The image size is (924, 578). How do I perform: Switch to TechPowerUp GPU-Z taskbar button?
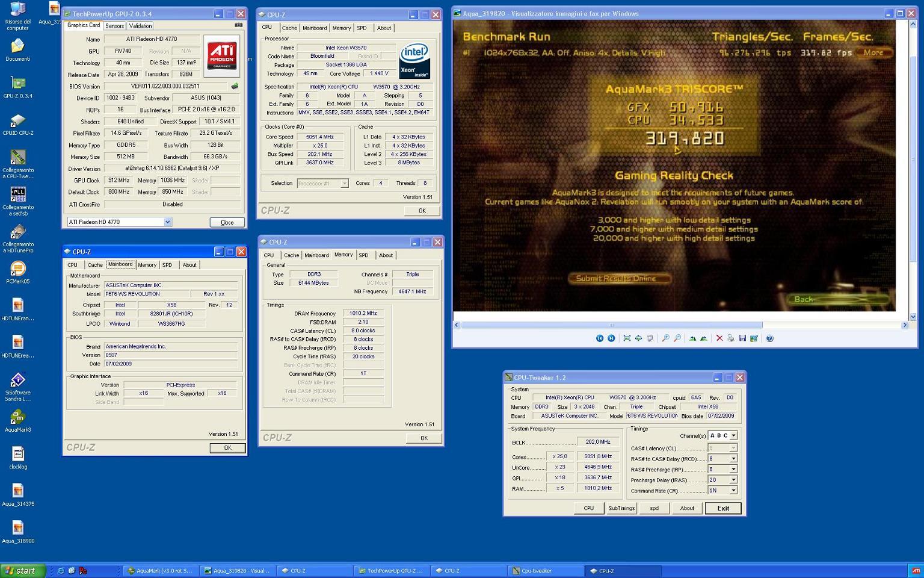[x=392, y=571]
